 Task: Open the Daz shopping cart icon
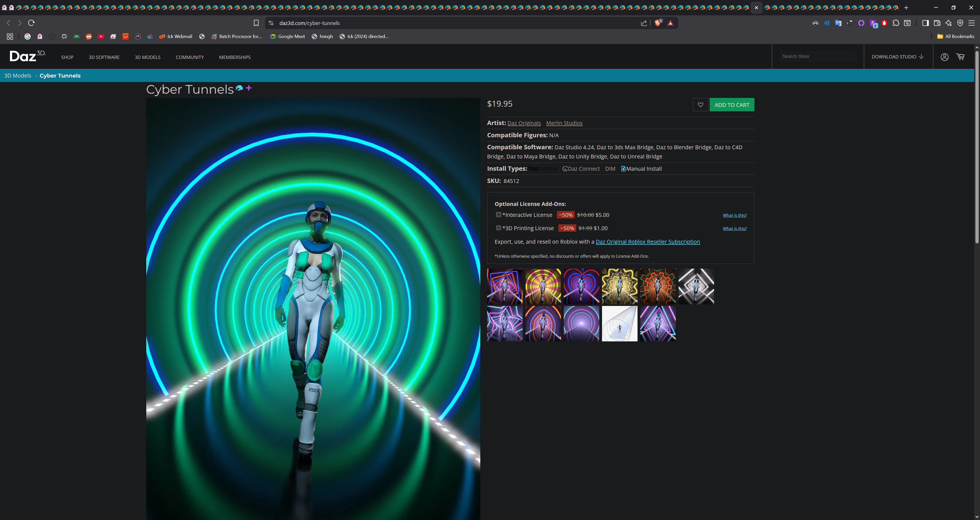click(x=961, y=57)
